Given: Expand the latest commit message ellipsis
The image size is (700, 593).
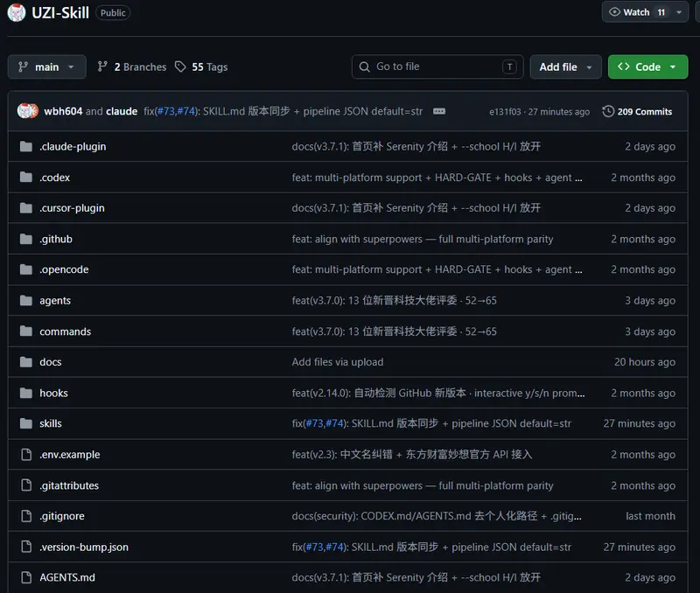Looking at the screenshot, I should coord(439,111).
